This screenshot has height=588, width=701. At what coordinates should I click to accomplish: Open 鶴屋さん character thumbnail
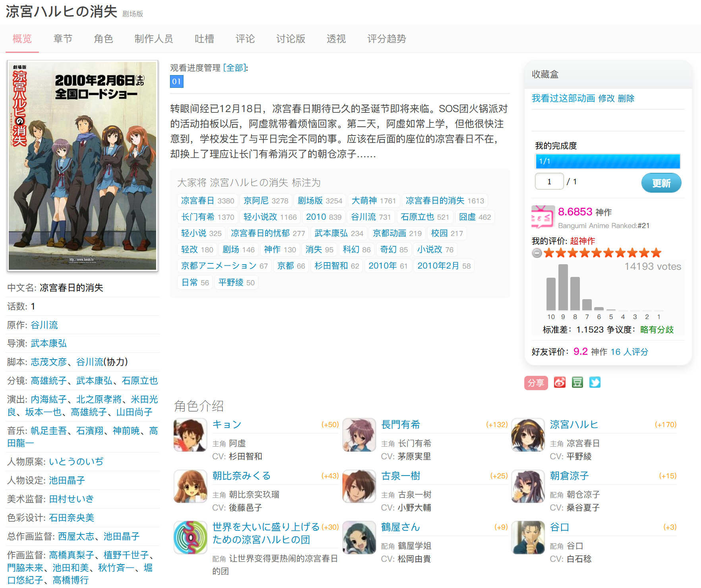tap(359, 538)
